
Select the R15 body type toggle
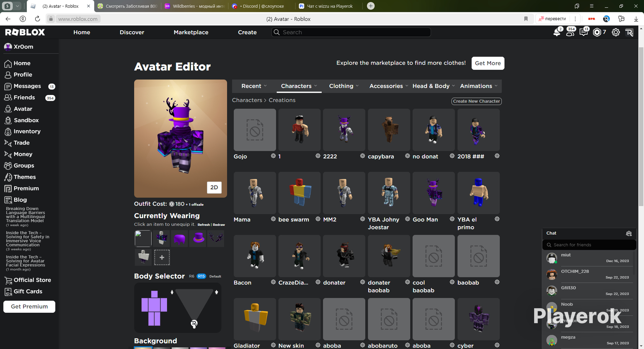tap(201, 276)
